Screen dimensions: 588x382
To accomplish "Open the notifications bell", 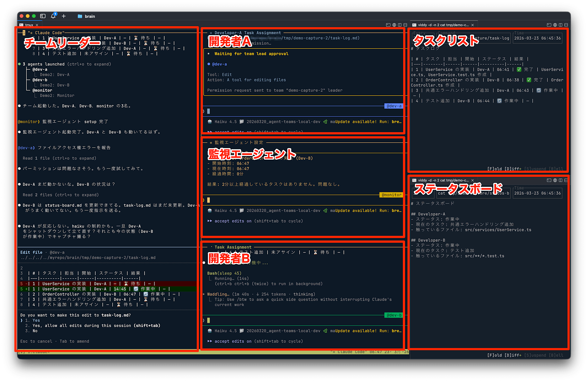I will 53,16.
